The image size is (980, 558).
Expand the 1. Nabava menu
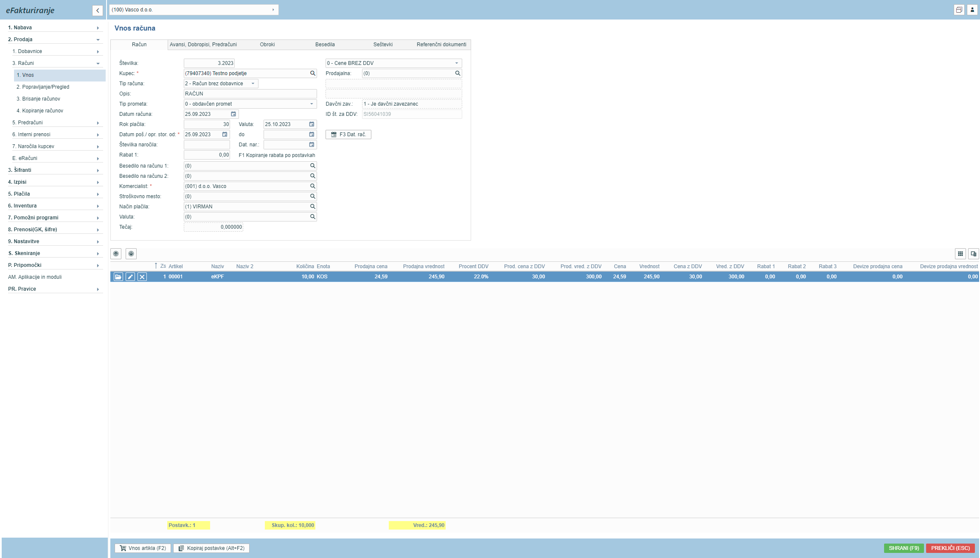55,28
